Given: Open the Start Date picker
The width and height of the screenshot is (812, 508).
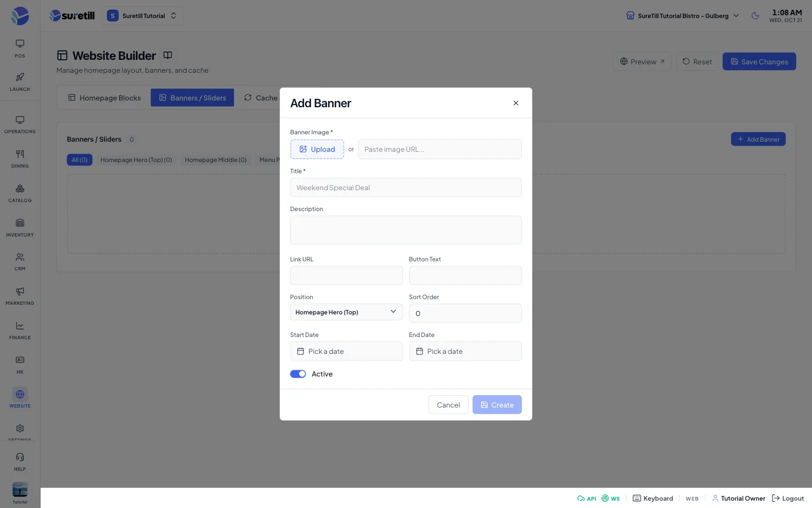Looking at the screenshot, I should click(346, 351).
